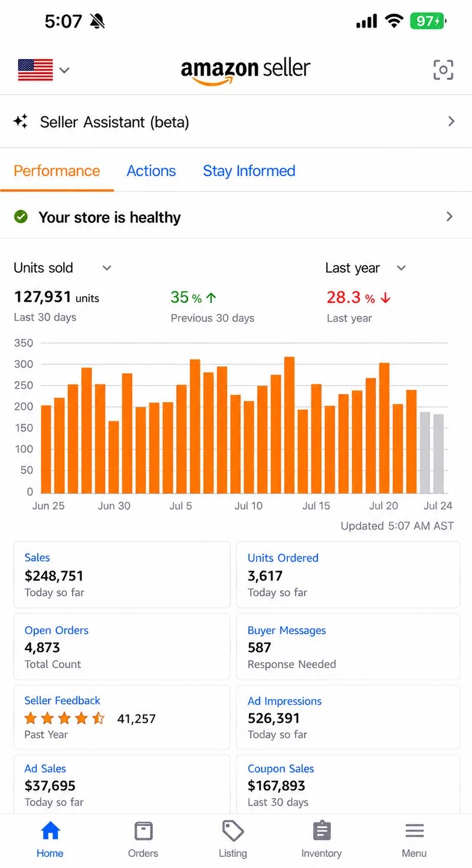Viewport: 472px width, 868px height.
Task: Tap the last gray bar in chart
Action: tap(438, 454)
